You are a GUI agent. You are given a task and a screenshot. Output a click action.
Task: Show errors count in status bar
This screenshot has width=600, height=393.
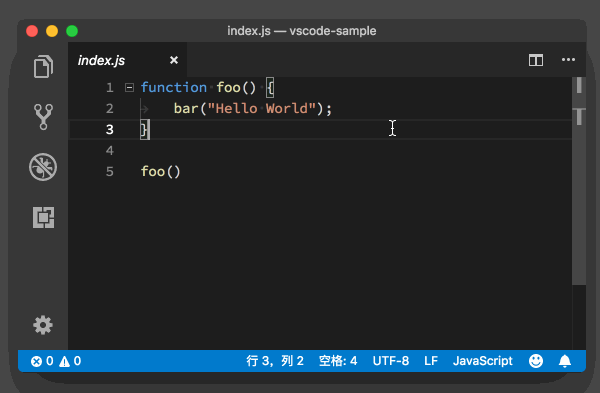[41, 361]
